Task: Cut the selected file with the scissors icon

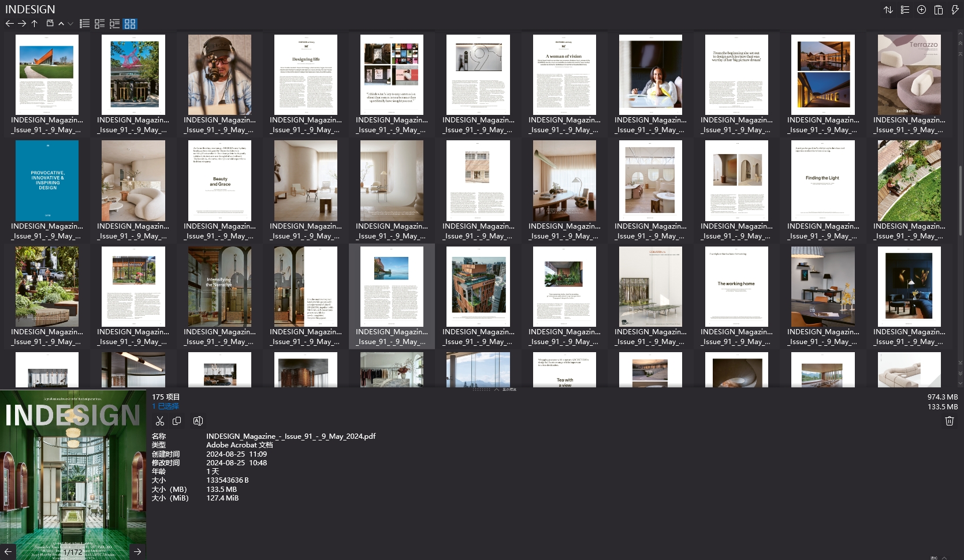Action: (x=160, y=421)
